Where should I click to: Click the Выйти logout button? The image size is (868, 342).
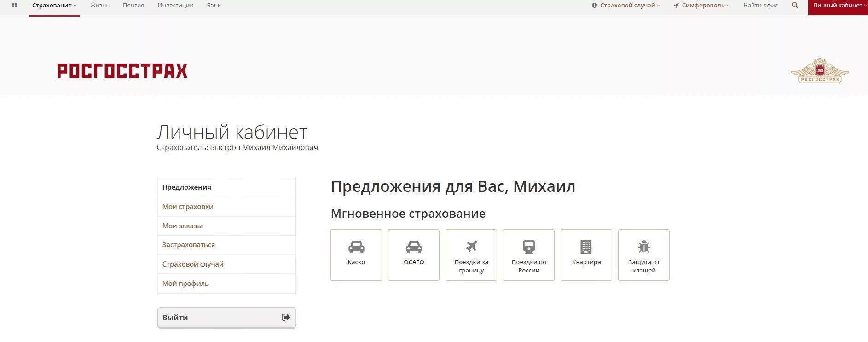pos(226,318)
